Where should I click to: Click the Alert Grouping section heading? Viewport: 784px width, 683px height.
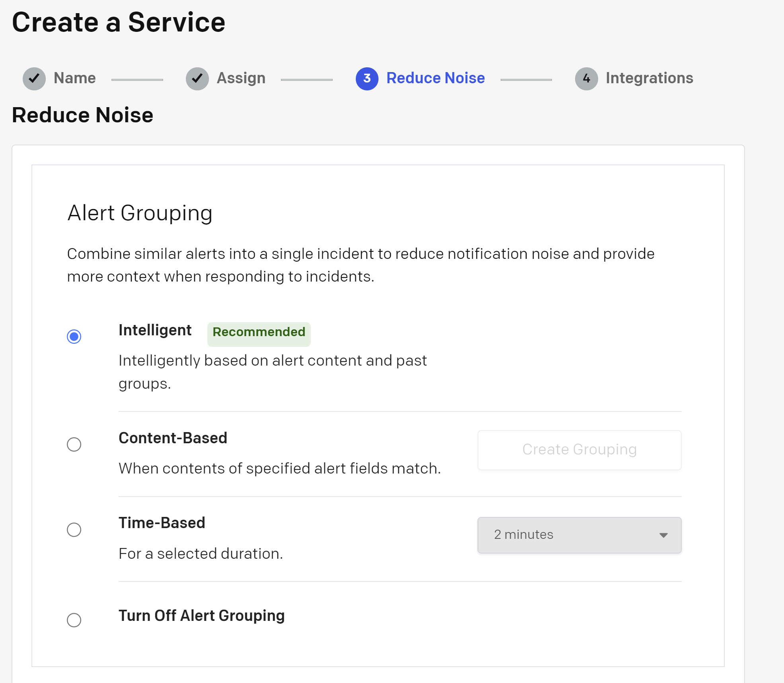tap(140, 213)
